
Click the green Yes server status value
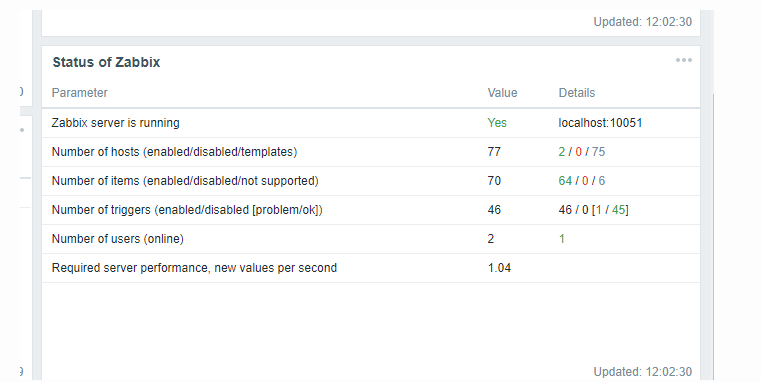(x=497, y=123)
